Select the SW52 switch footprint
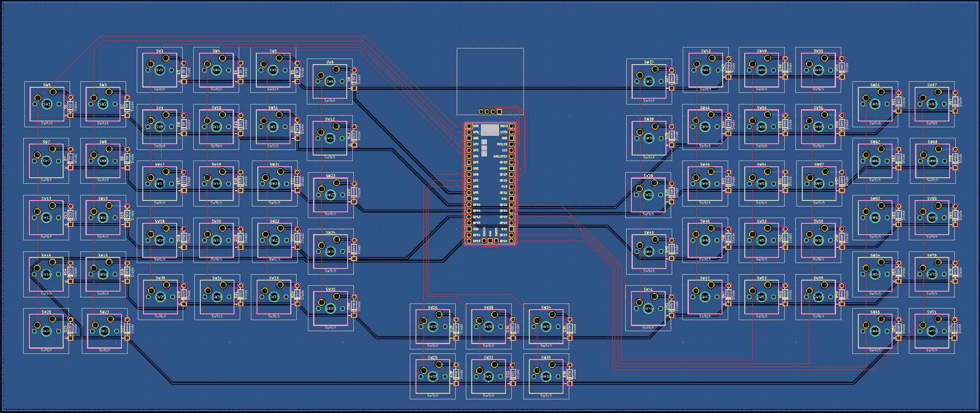 (761, 240)
